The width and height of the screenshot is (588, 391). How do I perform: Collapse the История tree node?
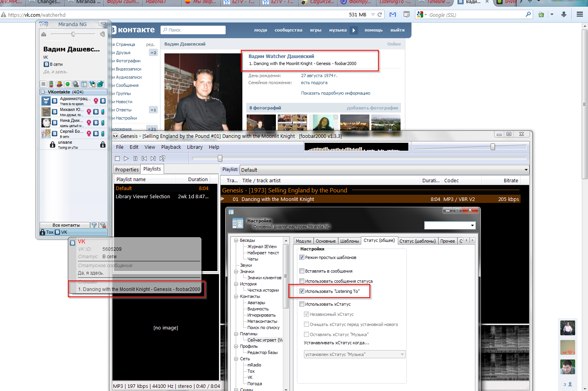[x=236, y=284]
